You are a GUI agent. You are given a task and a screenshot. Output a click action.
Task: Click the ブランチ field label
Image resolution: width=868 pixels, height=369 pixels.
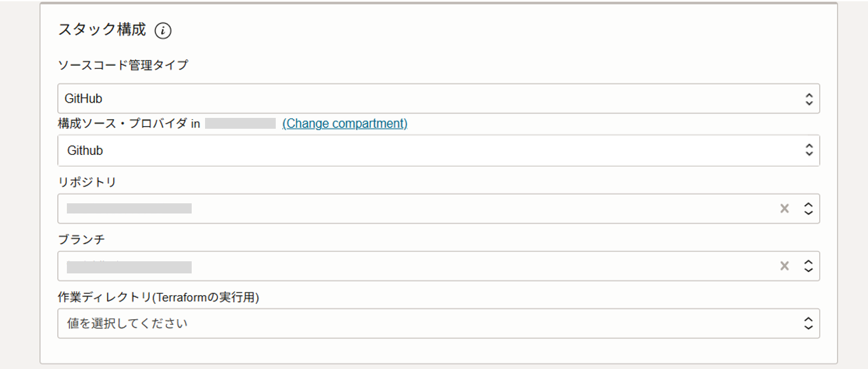point(82,240)
